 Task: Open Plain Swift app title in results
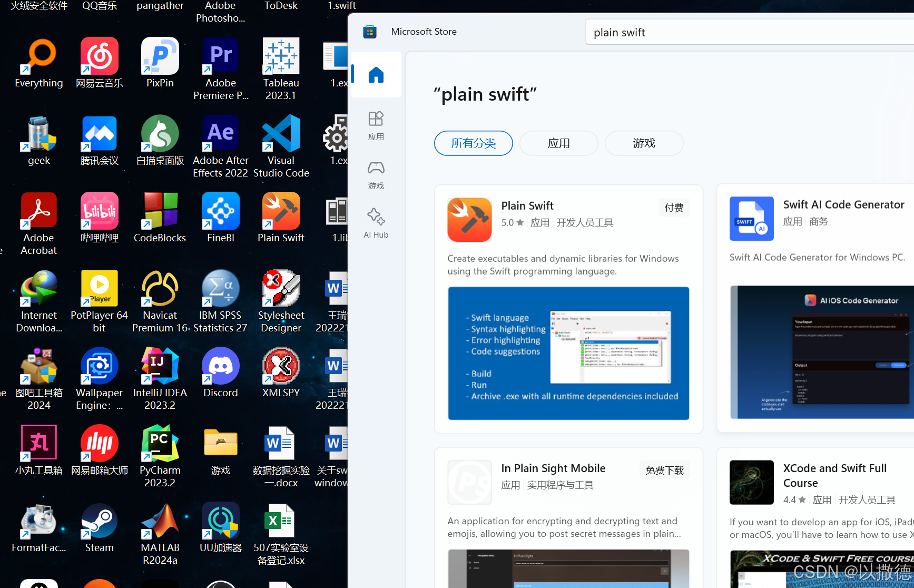(x=527, y=205)
